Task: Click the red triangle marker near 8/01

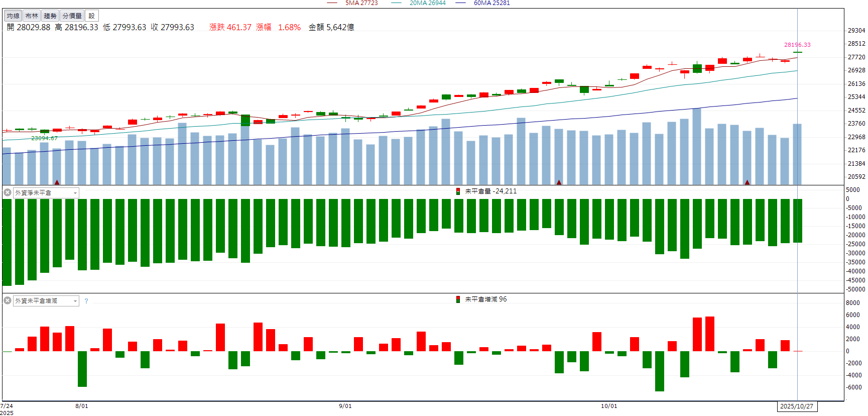Action: click(57, 182)
